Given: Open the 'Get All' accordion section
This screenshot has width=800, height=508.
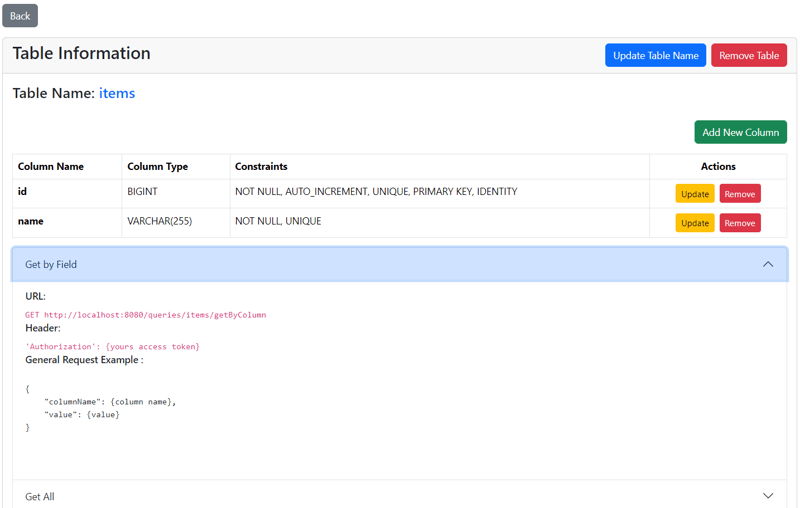Looking at the screenshot, I should (40, 496).
